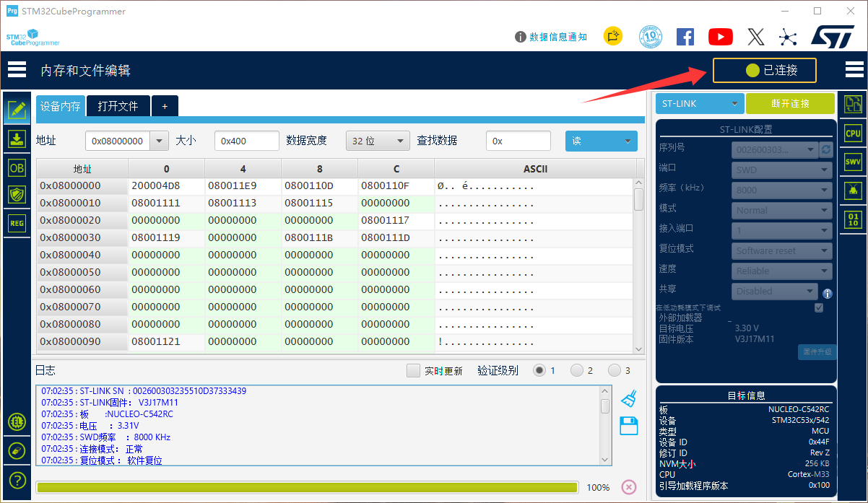Refresh the serial number list
Image resolution: width=868 pixels, height=503 pixels.
(826, 150)
